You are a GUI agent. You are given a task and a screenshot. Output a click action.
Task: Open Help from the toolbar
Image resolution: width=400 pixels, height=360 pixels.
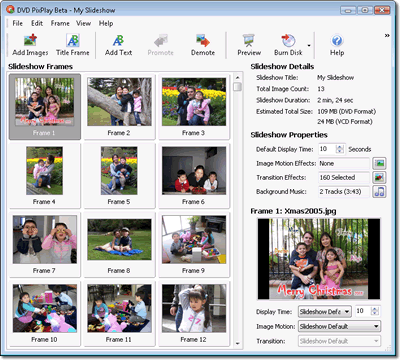coord(337,45)
